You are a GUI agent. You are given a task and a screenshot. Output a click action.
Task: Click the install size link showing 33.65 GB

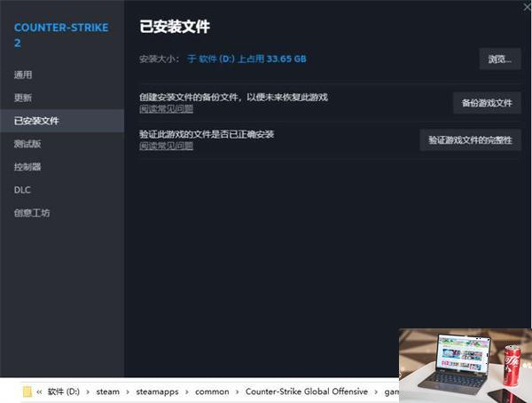pos(246,59)
